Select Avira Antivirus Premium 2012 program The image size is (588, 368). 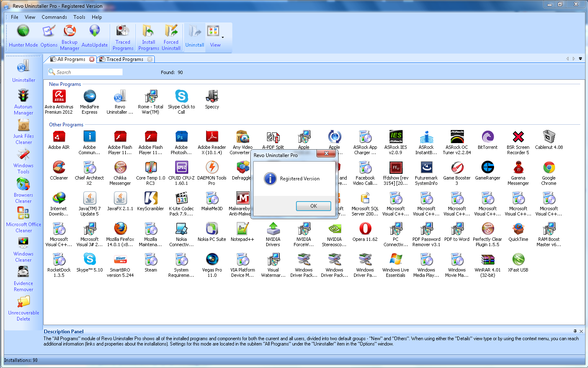click(59, 102)
